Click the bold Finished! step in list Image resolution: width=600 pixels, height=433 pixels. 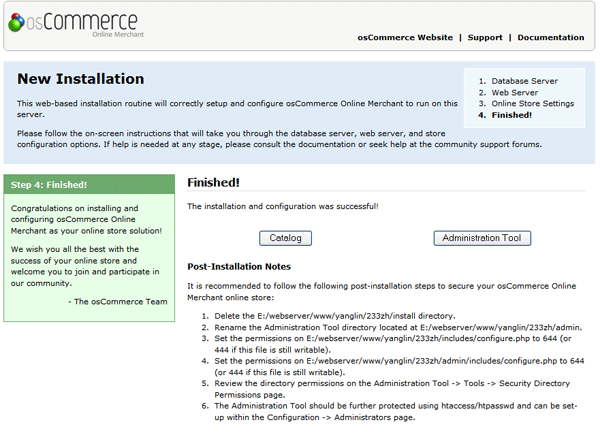pos(511,115)
